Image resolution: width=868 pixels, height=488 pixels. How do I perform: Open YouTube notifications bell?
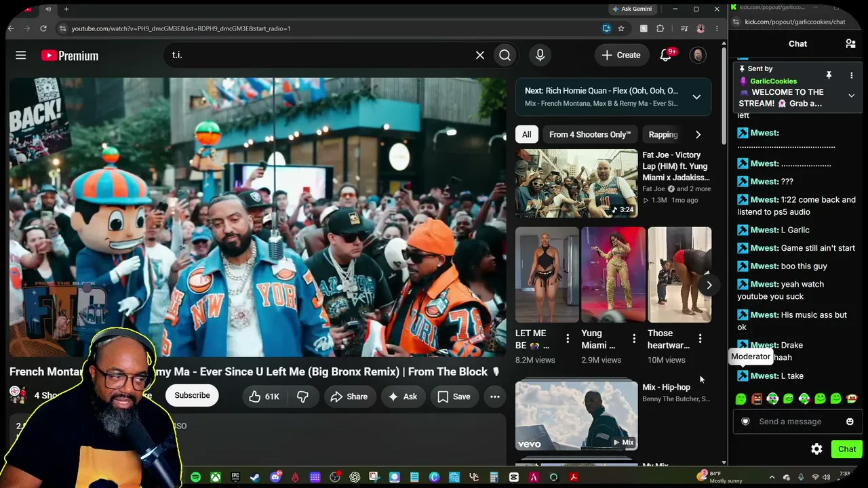click(666, 56)
